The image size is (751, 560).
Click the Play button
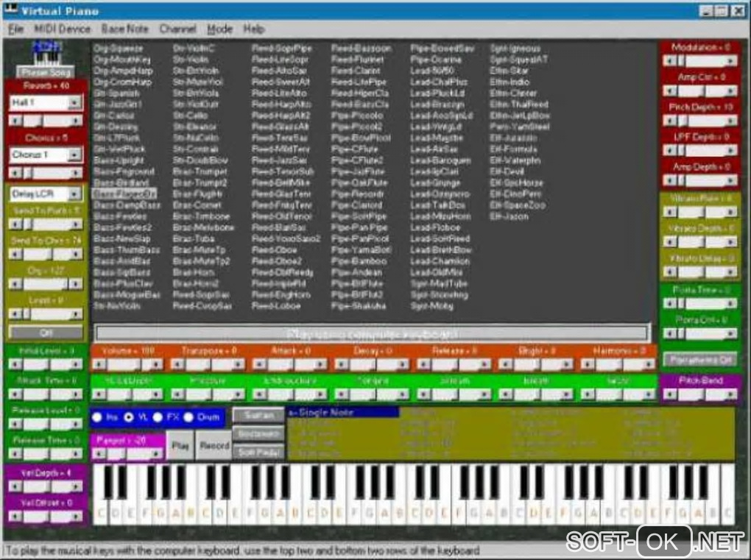(x=180, y=446)
